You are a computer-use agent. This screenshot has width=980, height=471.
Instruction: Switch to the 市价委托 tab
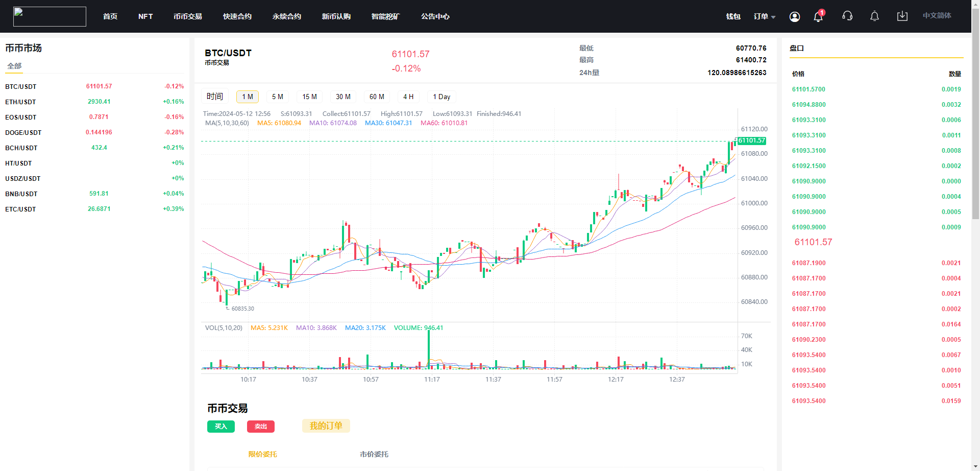(x=374, y=454)
